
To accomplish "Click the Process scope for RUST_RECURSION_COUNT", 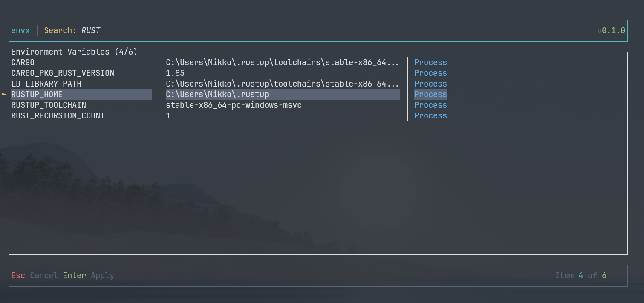I will click(x=430, y=115).
